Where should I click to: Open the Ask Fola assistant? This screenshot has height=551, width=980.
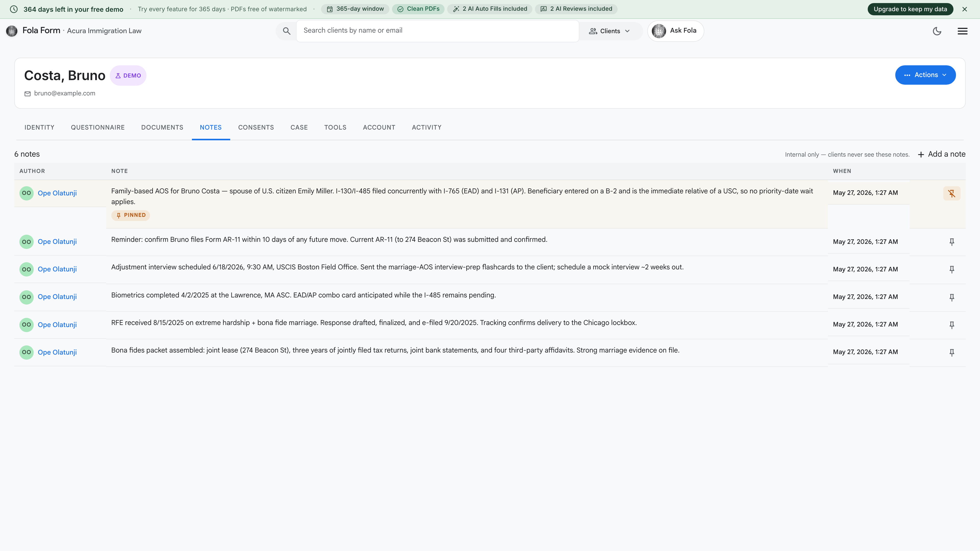[675, 31]
